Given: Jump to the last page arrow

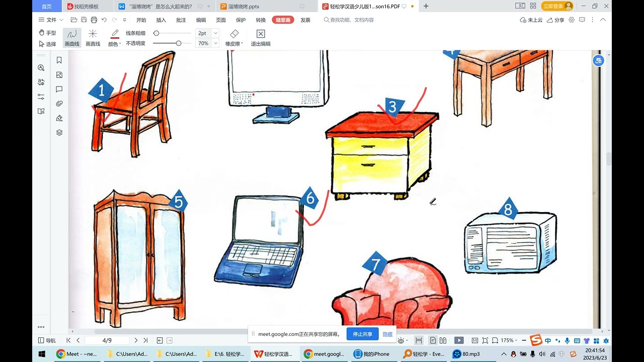Looking at the screenshot, I should coord(145,340).
